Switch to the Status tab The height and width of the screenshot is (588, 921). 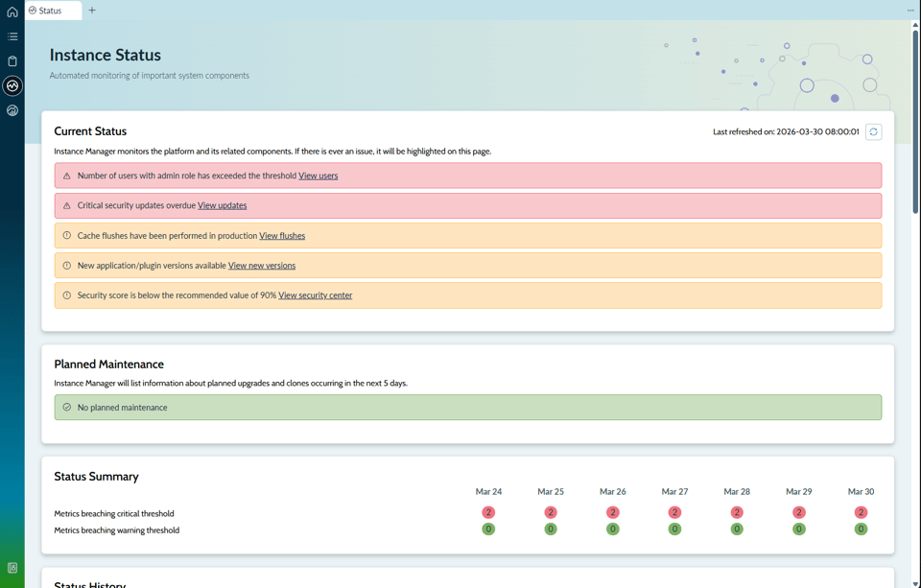pyautogui.click(x=54, y=11)
